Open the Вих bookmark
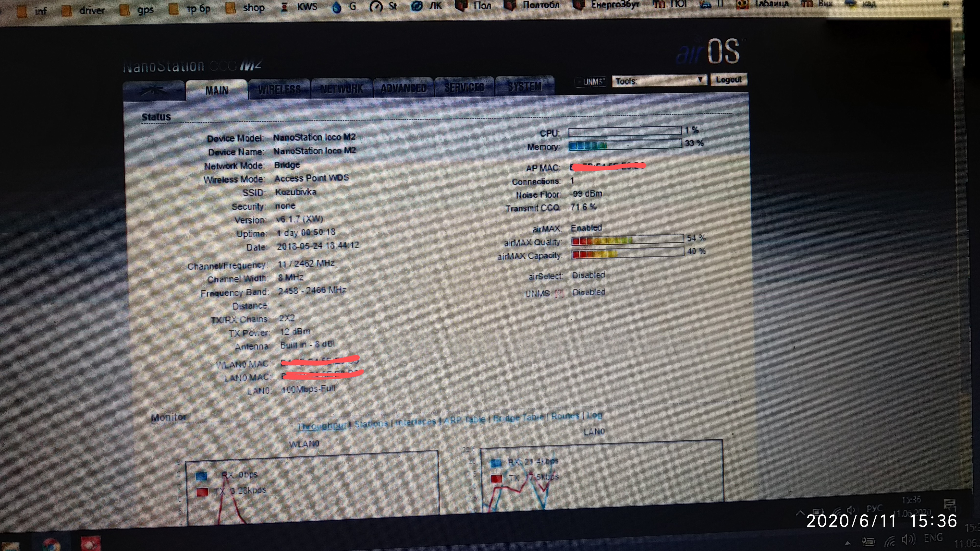 (x=817, y=4)
